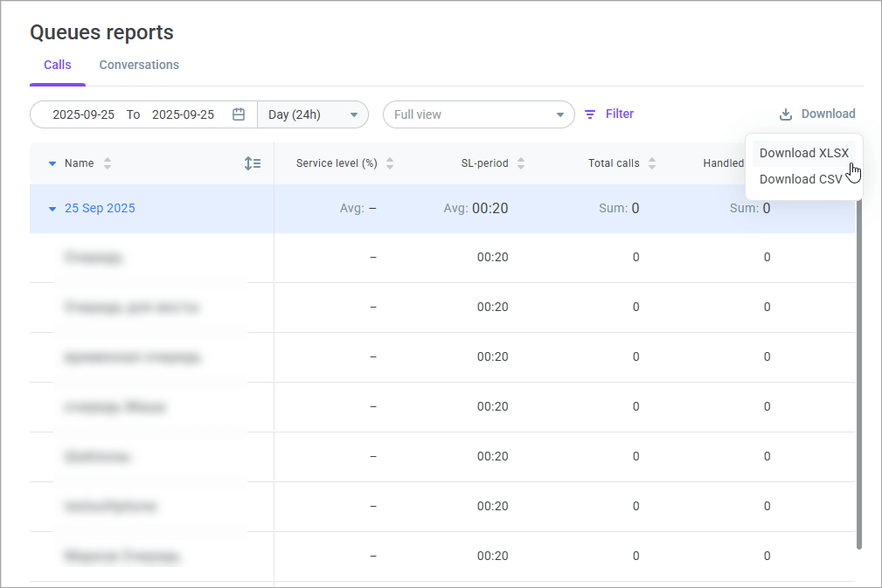Open the Full view selector dropdown
The image size is (882, 588).
coord(478,114)
